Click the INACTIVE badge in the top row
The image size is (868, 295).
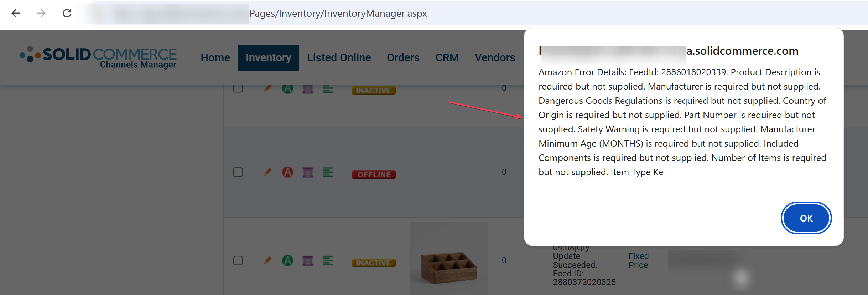pos(374,91)
